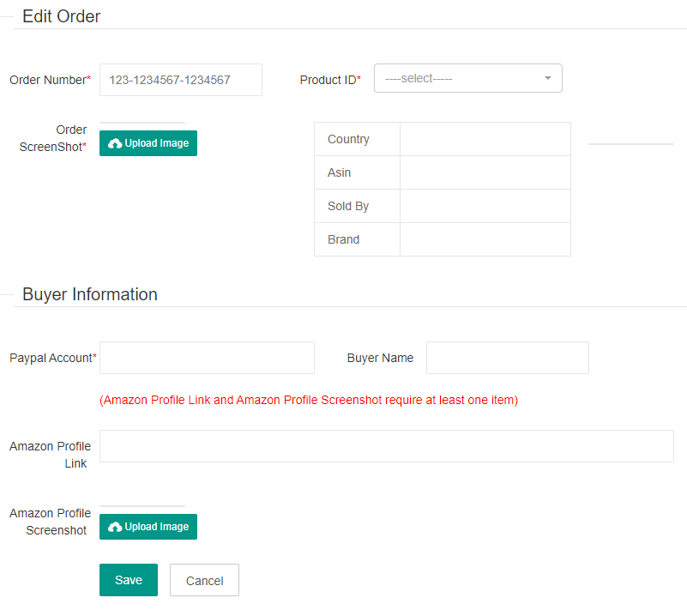The width and height of the screenshot is (687, 616).
Task: Click the Product ID dropdown arrow
Action: click(x=548, y=78)
